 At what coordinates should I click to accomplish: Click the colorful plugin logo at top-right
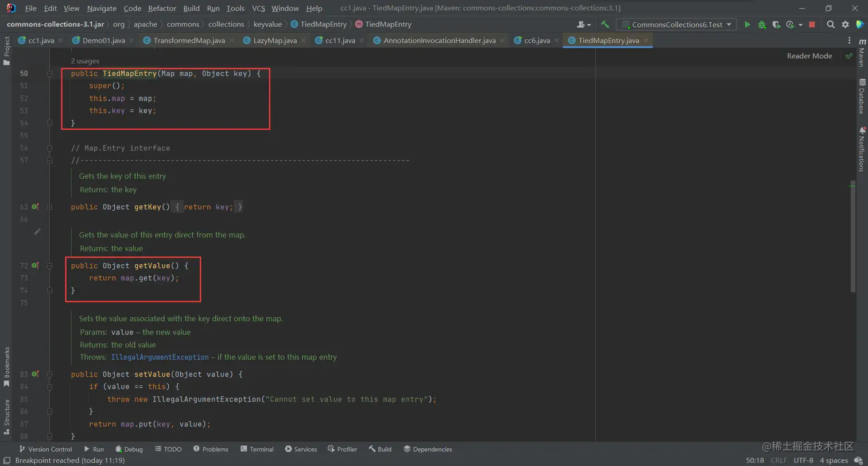859,25
